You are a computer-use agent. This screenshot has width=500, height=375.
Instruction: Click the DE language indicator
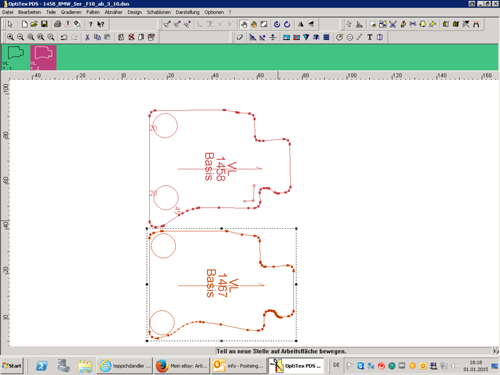pyautogui.click(x=336, y=365)
